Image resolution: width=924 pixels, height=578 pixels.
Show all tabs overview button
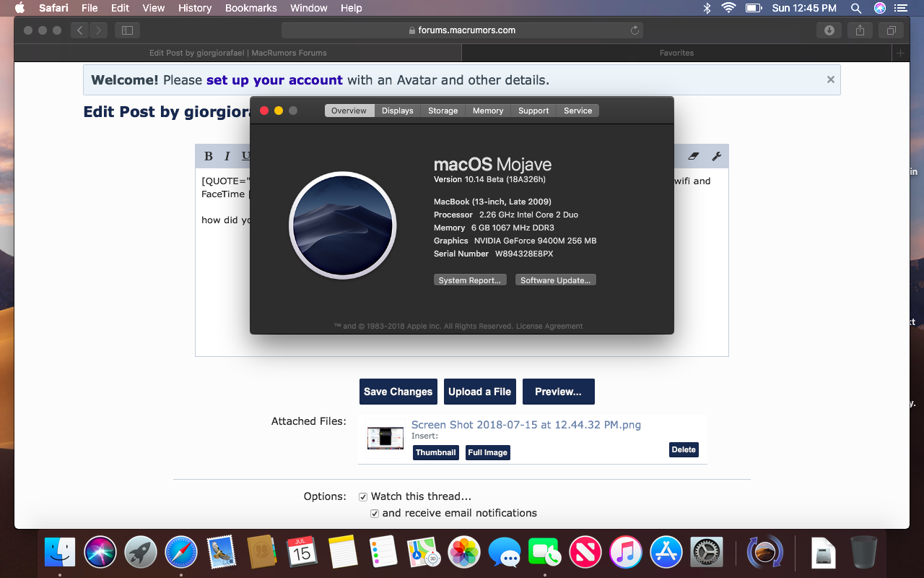[891, 30]
